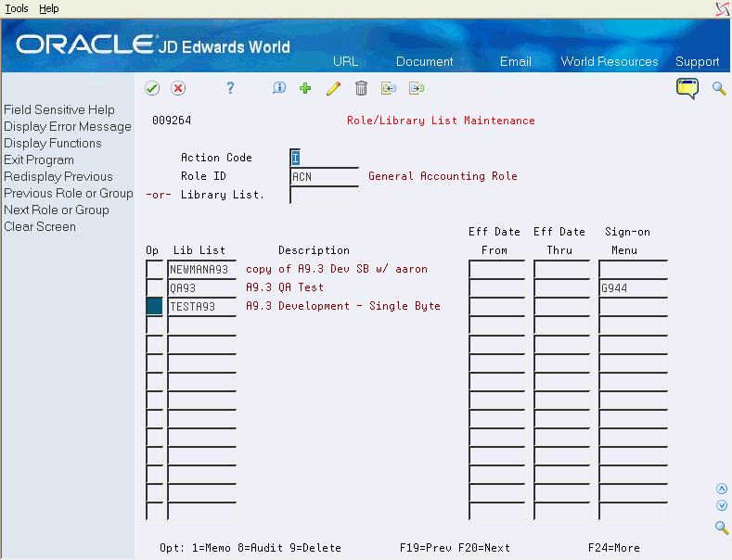Click the highlighted Op field for TESTA93

(x=155, y=307)
